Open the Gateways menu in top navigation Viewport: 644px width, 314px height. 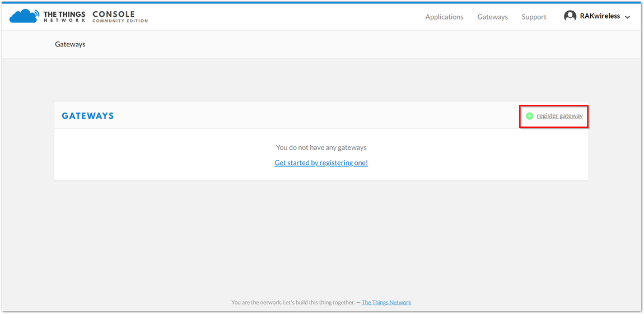(x=492, y=17)
